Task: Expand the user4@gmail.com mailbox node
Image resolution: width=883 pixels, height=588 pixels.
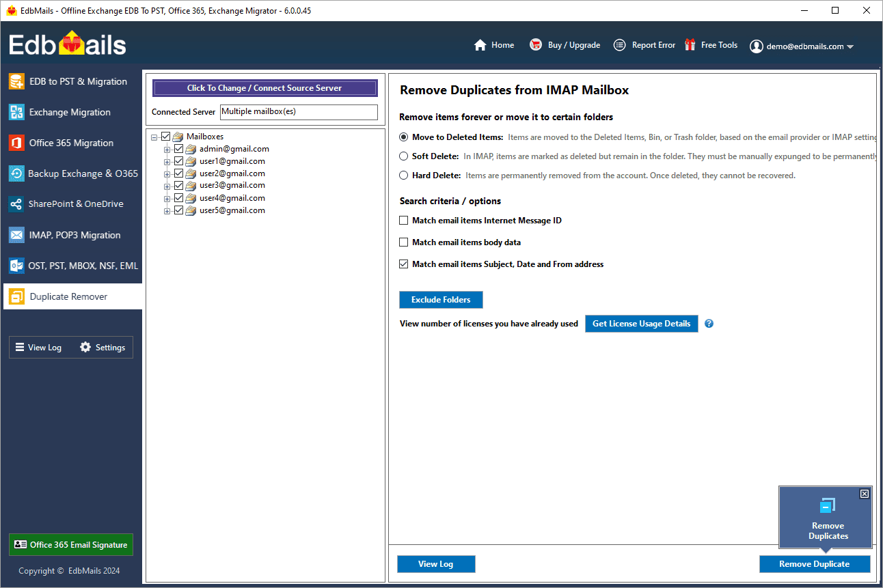Action: pos(167,199)
